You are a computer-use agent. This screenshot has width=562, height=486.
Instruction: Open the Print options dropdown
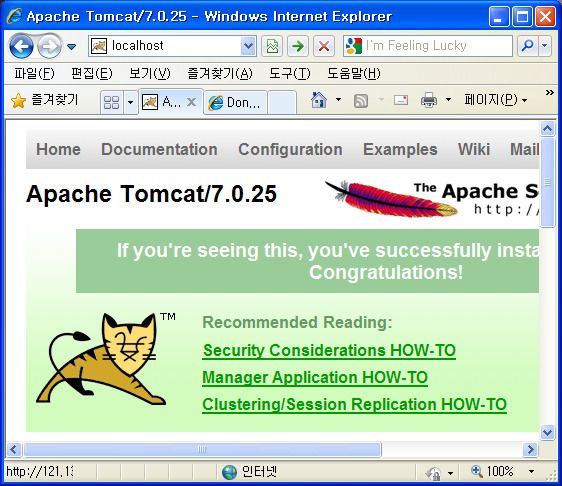coord(448,100)
